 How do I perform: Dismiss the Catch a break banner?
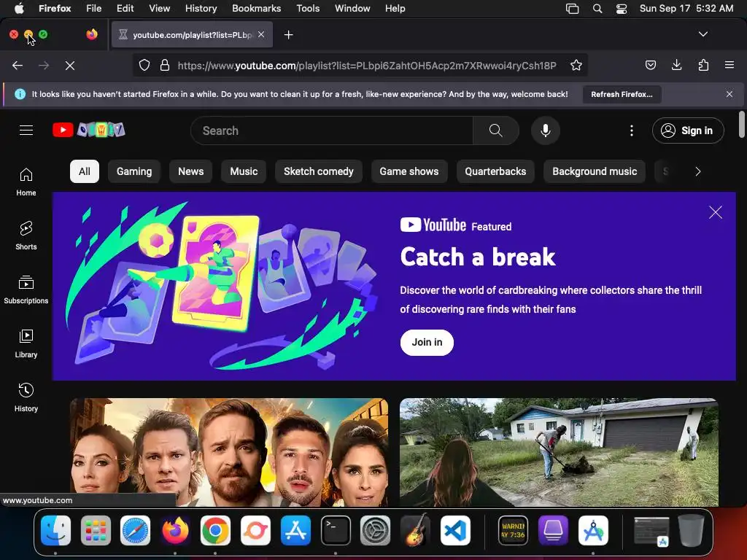click(x=716, y=212)
